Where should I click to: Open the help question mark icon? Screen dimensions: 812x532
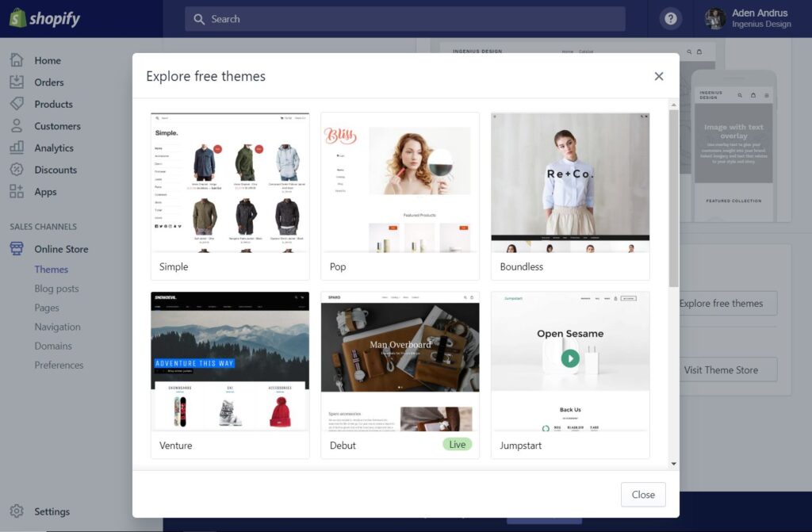point(671,18)
